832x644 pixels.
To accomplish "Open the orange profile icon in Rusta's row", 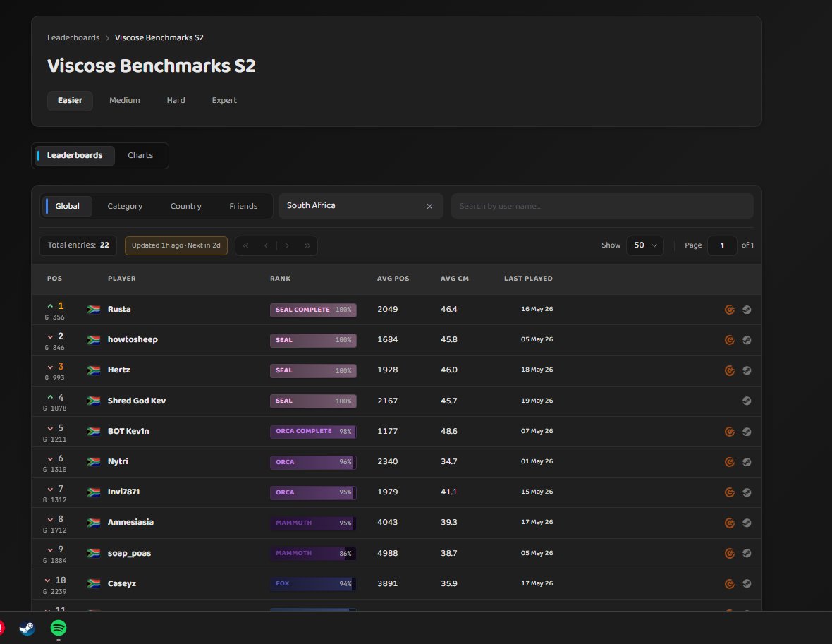I will pos(730,310).
